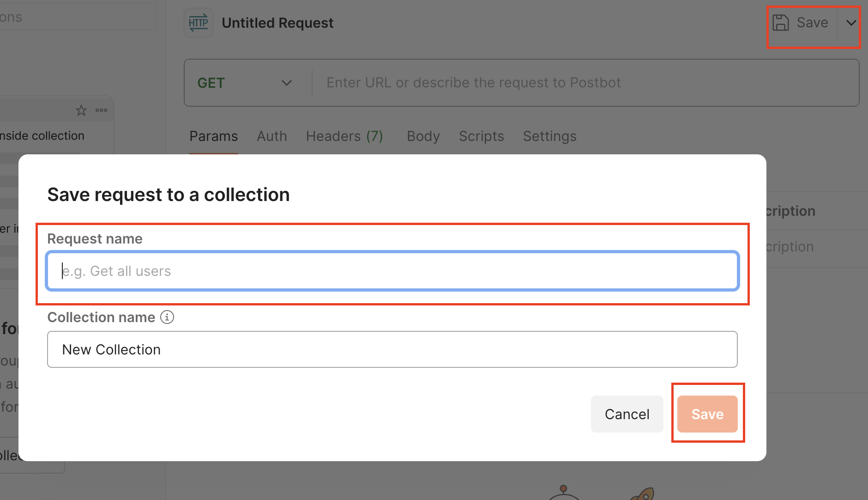Go to the Body tab

tap(423, 136)
